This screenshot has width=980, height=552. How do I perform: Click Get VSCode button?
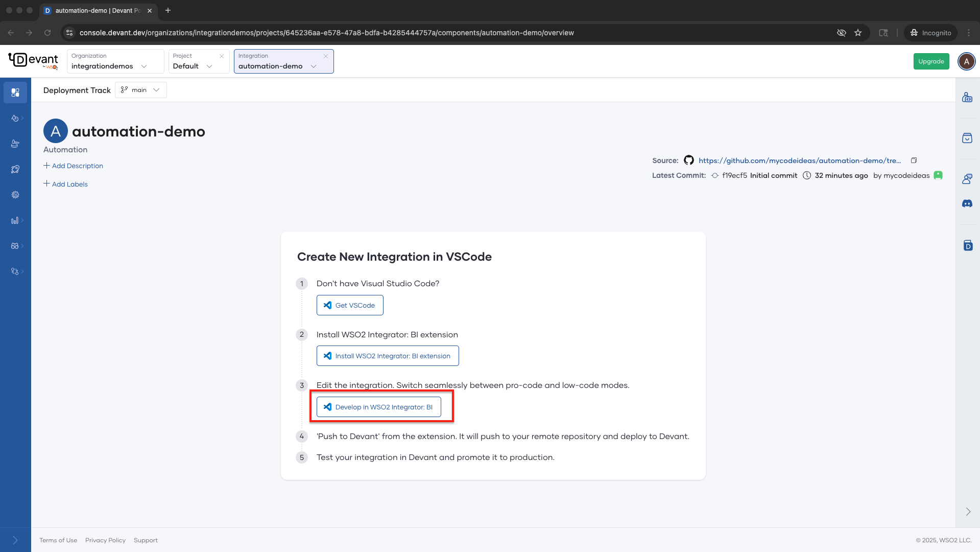click(350, 305)
